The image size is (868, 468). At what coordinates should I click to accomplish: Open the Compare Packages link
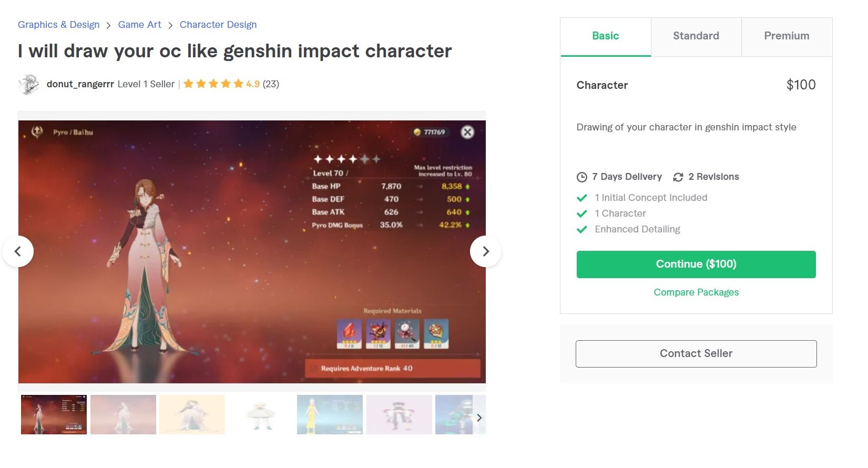pos(696,292)
